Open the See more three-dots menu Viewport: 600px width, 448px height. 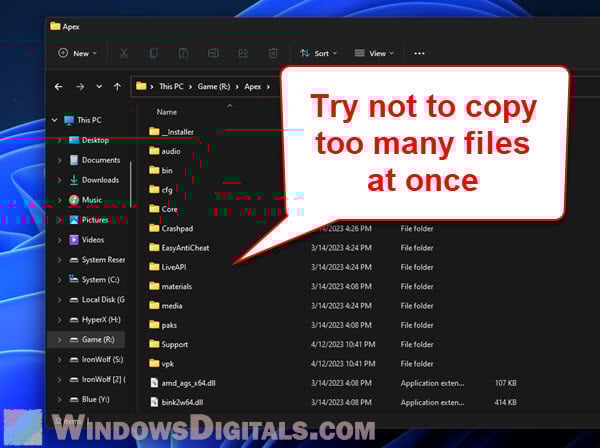coord(419,53)
